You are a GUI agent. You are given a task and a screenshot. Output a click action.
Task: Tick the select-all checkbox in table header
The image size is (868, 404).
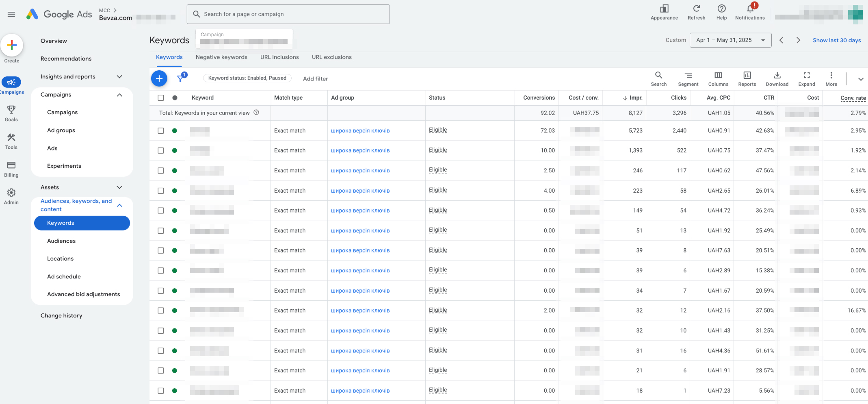coord(161,98)
